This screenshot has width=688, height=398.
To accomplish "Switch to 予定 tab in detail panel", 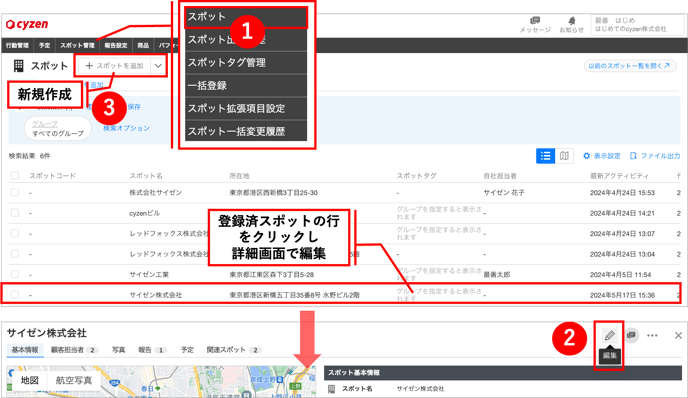I will click(x=187, y=350).
